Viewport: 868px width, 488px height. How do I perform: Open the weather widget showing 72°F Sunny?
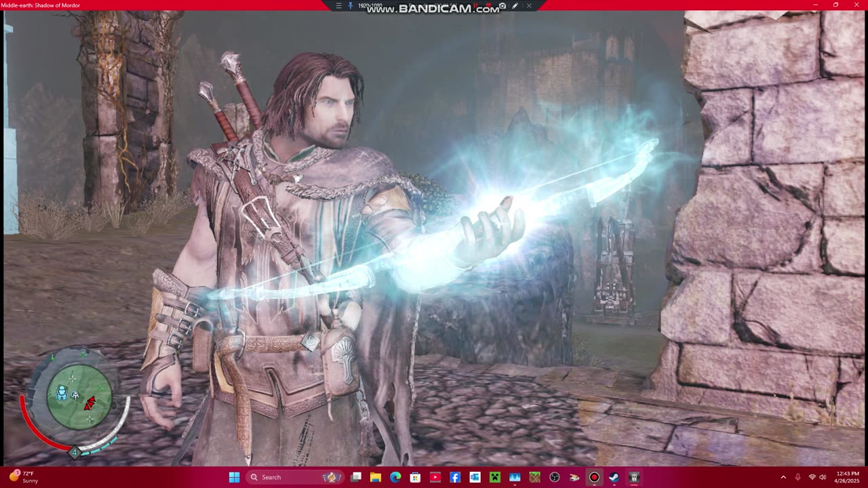(x=24, y=477)
